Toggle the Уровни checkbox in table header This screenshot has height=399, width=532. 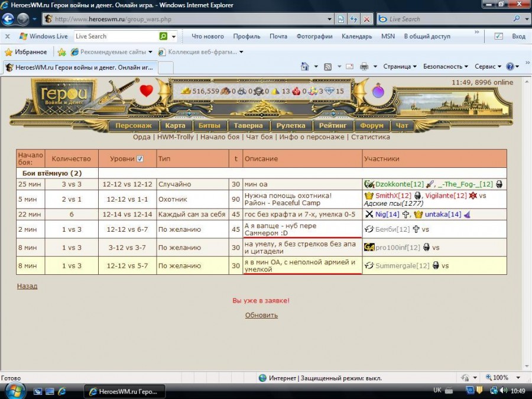pos(140,158)
